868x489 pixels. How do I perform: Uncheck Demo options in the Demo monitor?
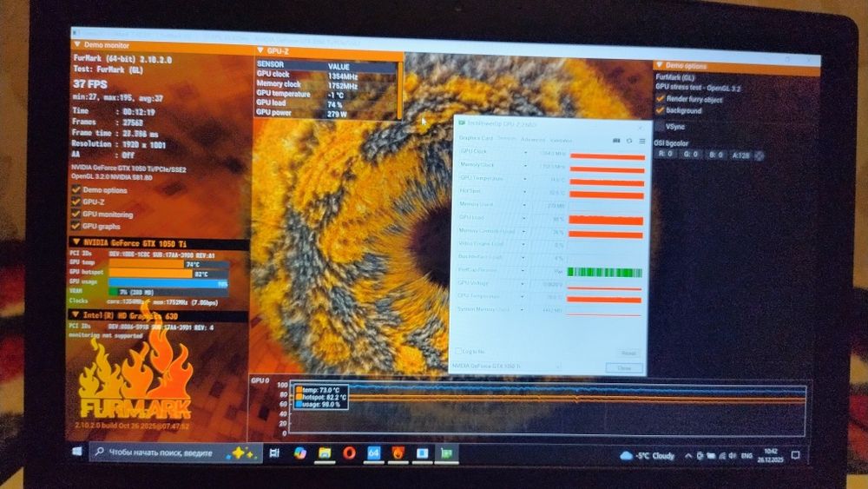pyautogui.click(x=76, y=189)
